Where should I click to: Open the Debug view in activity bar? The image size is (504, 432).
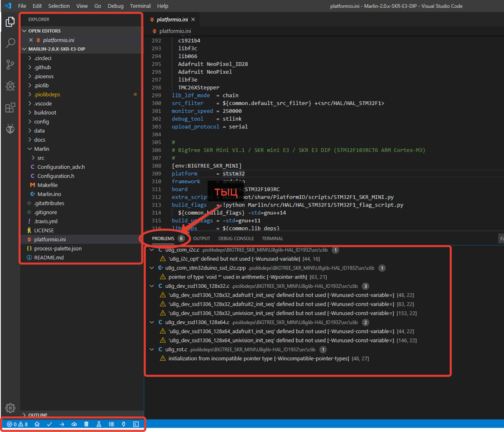coord(10,86)
